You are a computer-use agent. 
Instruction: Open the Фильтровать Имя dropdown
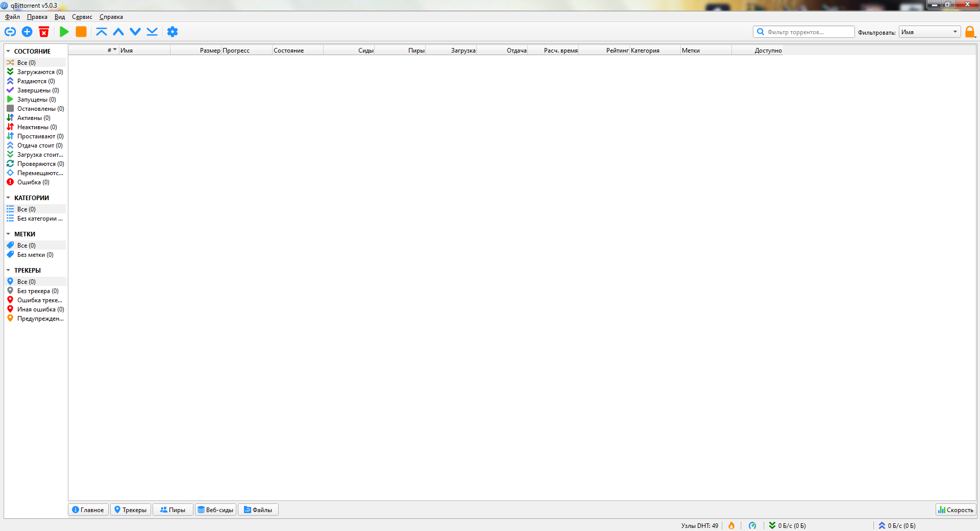[x=929, y=32]
